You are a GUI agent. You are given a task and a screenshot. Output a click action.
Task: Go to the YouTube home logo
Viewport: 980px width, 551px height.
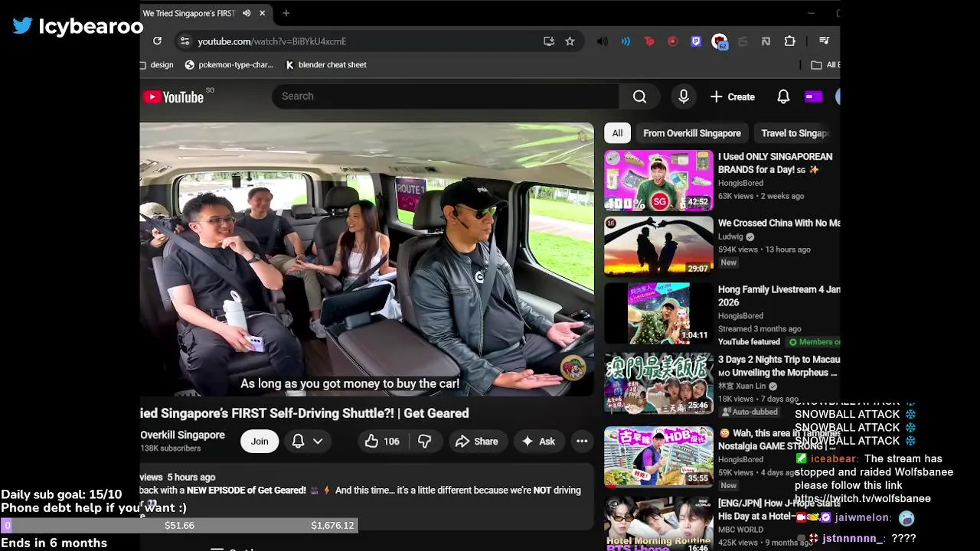point(173,97)
